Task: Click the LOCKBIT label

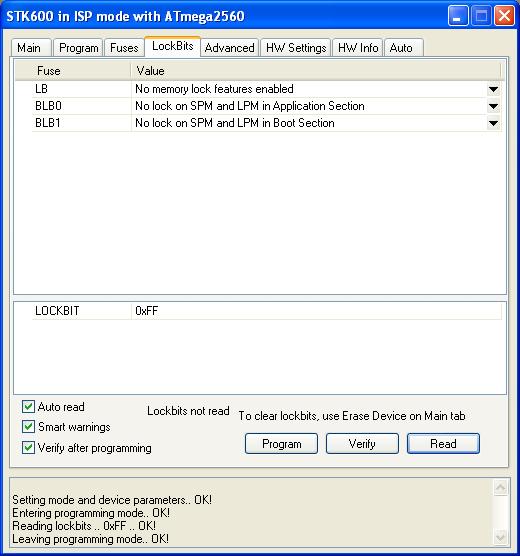Action: (x=57, y=311)
